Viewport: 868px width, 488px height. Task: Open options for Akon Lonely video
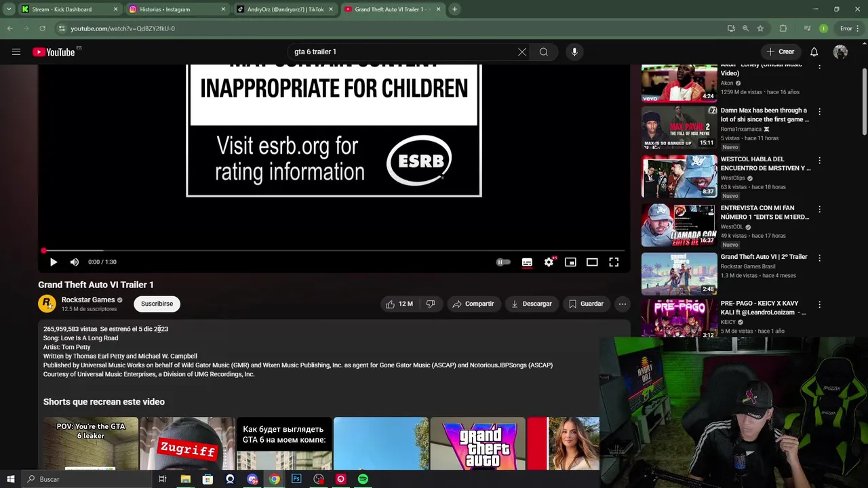pyautogui.click(x=819, y=67)
